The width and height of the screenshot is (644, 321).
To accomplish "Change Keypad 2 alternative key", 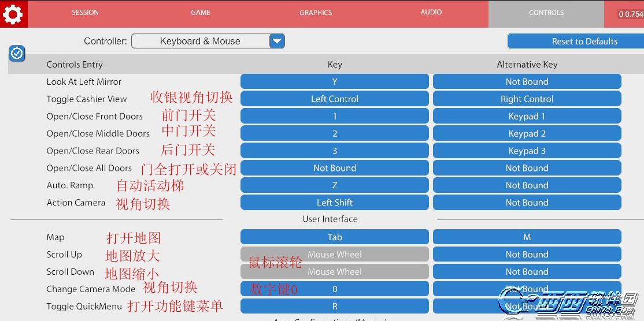I will coord(527,133).
